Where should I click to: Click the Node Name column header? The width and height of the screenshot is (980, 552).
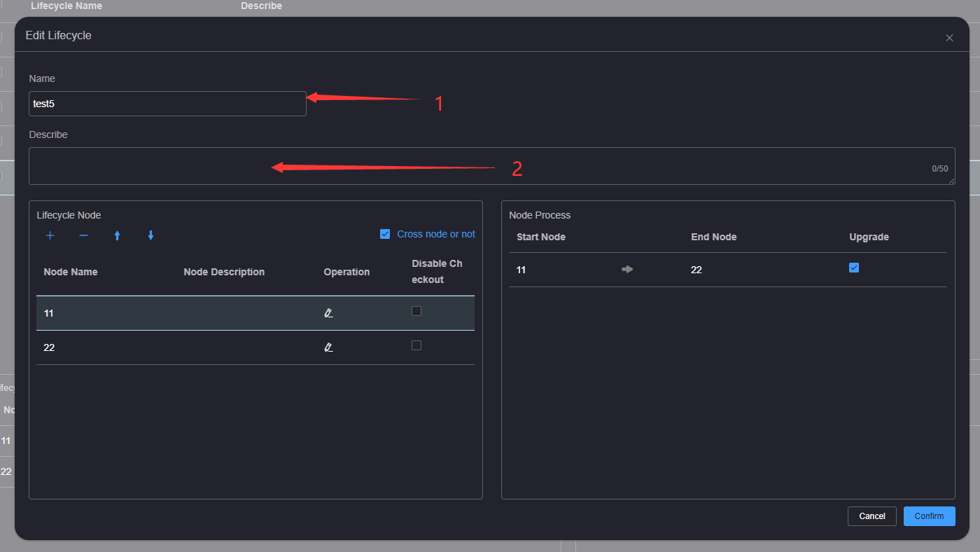click(71, 272)
